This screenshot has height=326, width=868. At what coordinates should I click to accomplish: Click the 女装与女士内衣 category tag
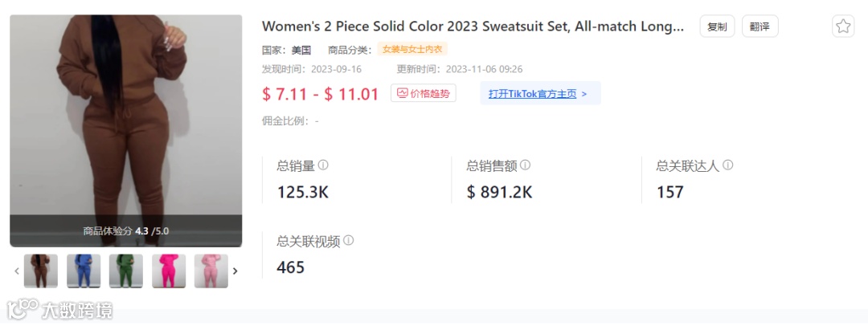click(x=412, y=49)
